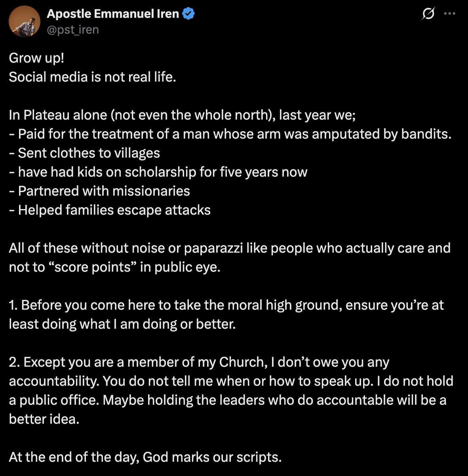
Task: Click "Helped families escape attacks" bullet
Action: (x=110, y=210)
